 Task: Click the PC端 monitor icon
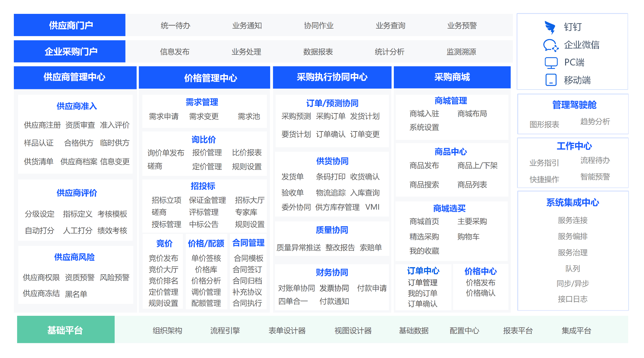click(x=551, y=63)
